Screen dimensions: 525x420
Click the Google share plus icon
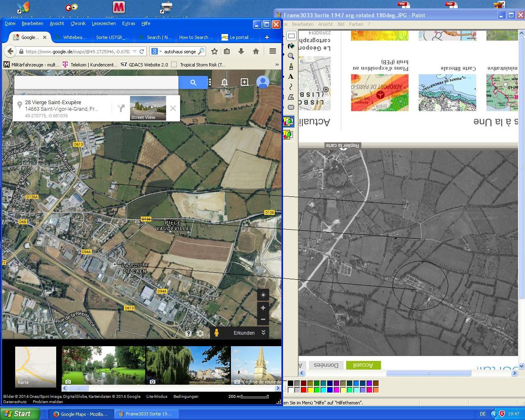pyautogui.click(x=244, y=82)
